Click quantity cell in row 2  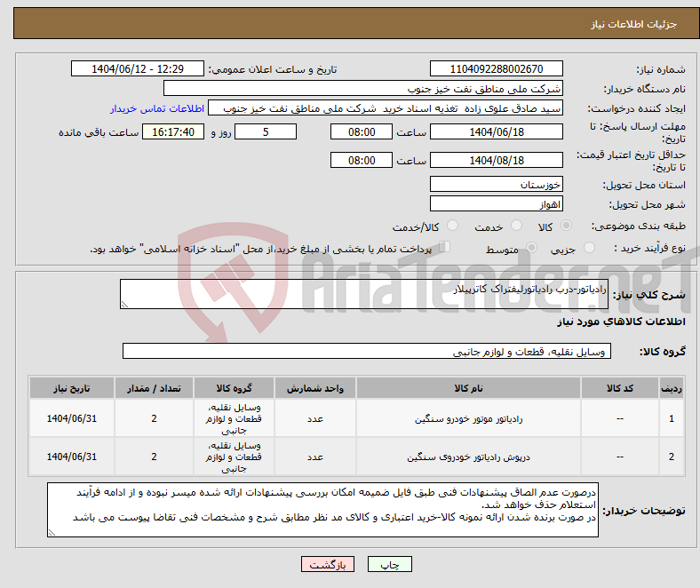pyautogui.click(x=154, y=457)
